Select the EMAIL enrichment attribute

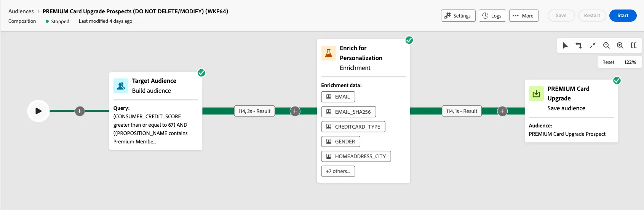[338, 97]
